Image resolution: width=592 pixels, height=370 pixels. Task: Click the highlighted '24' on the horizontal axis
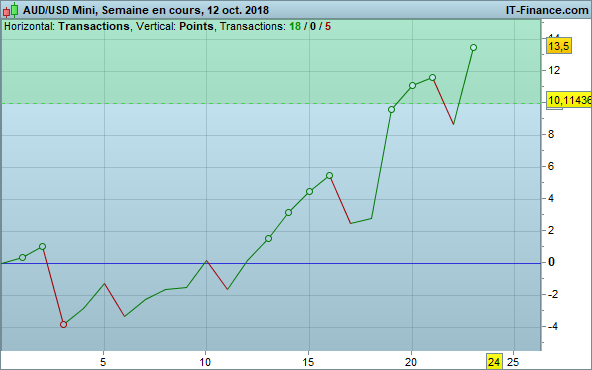click(x=494, y=362)
